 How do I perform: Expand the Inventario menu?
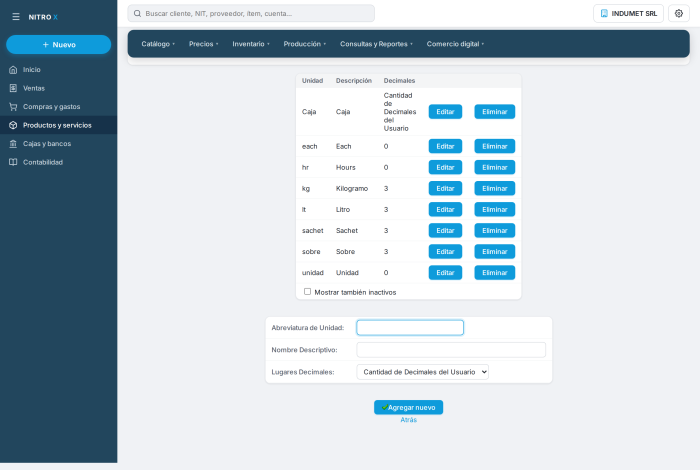coord(251,44)
